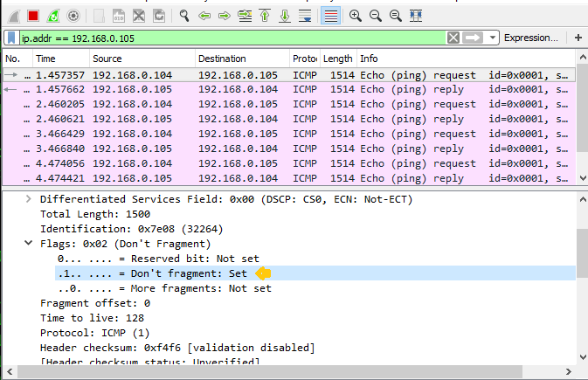588x380 pixels.
Task: Click into the ip.addr display filter field
Action: 232,38
